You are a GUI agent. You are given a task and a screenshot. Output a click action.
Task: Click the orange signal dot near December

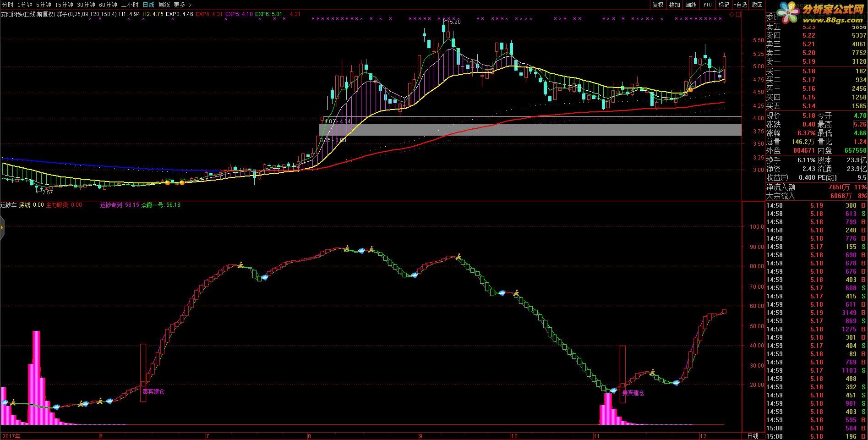690,90
